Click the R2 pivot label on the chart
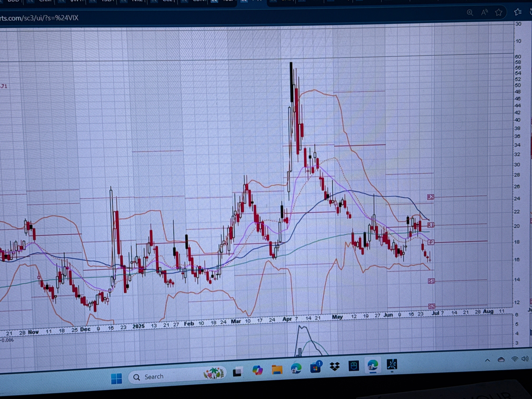 tap(431, 197)
